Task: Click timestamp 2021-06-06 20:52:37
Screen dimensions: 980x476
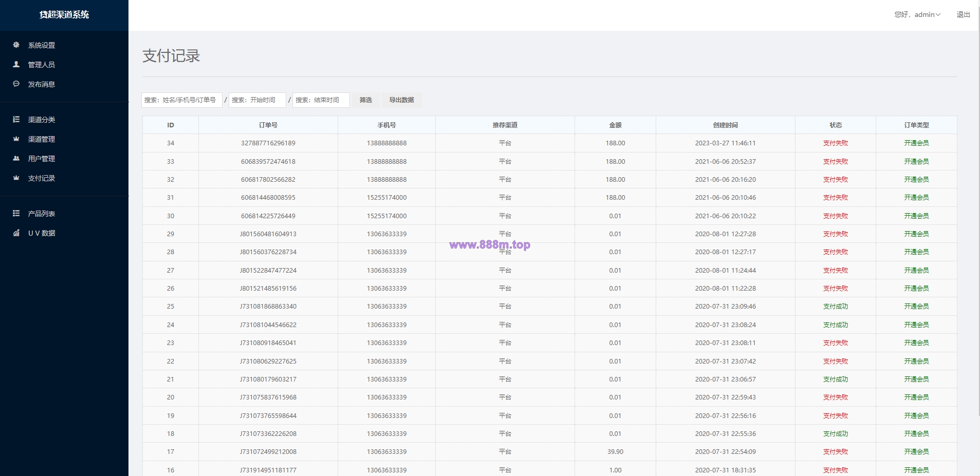Action: click(x=726, y=161)
